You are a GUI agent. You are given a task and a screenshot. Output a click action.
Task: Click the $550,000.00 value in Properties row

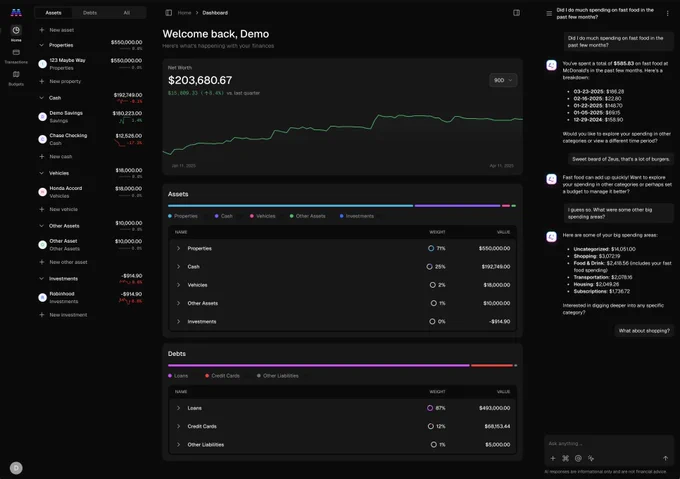(494, 248)
